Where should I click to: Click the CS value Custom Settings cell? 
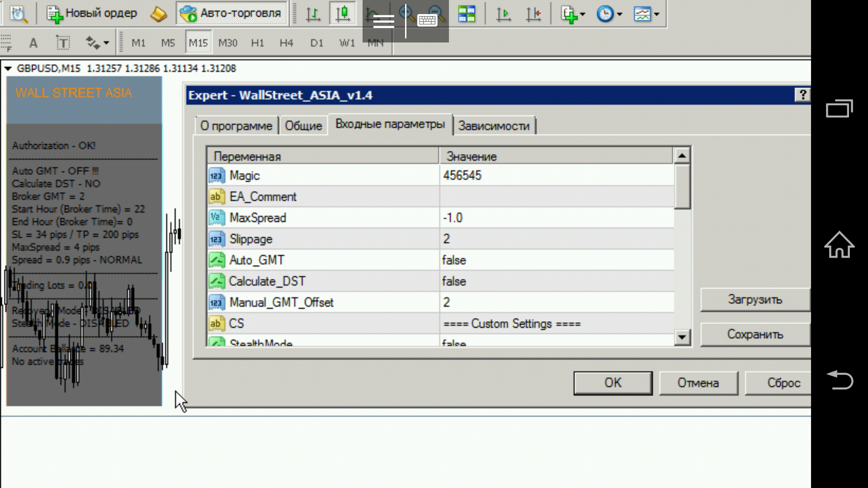pos(557,324)
